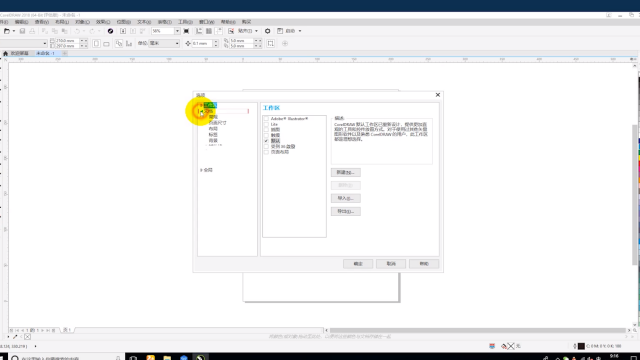The image size is (640, 360).
Task: Click the nudge distance stepper arrows
Action: click(216, 43)
